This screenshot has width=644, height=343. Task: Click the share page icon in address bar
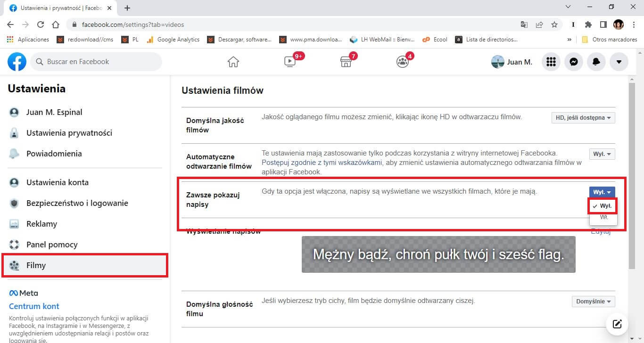tap(539, 24)
